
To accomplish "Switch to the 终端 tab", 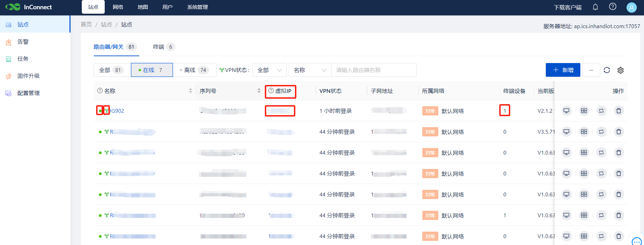I will point(163,47).
